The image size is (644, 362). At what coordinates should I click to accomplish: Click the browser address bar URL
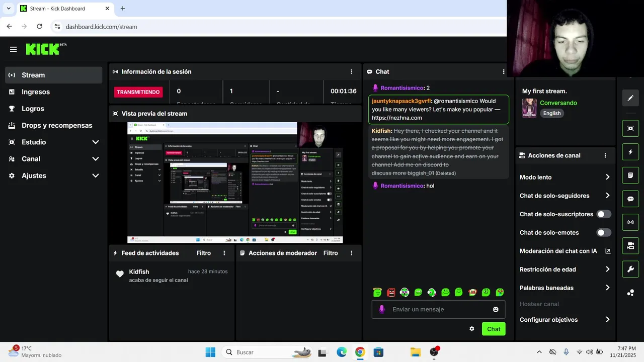coord(101,27)
